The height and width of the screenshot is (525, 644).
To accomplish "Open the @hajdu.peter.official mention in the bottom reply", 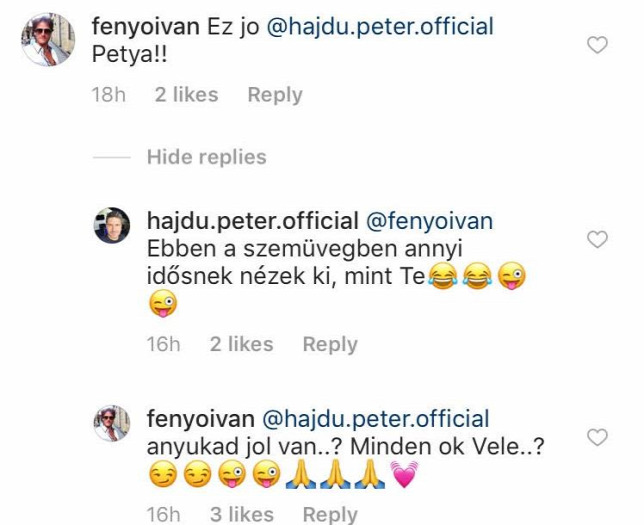I will click(375, 419).
